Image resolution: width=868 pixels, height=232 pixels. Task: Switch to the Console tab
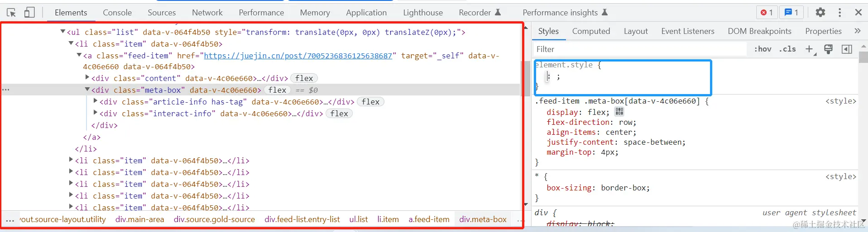pos(117,13)
